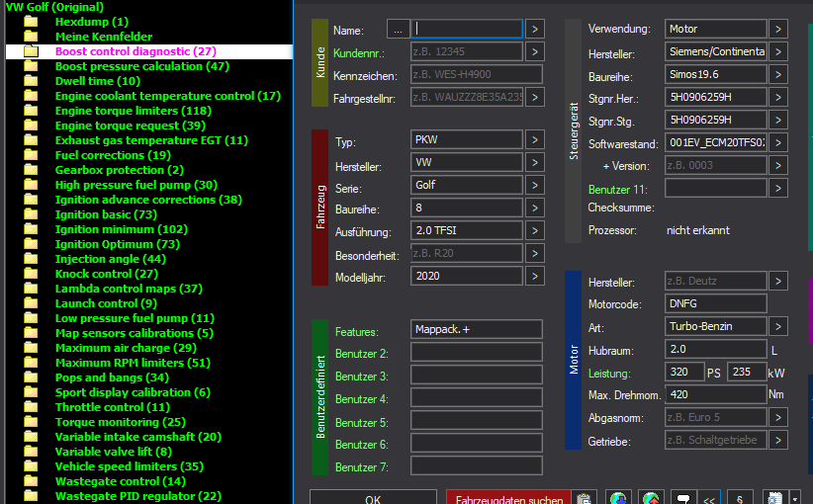Screen dimensions: 813x504
Task: Select Boost pressure calculation (47) folder
Action: (x=142, y=66)
